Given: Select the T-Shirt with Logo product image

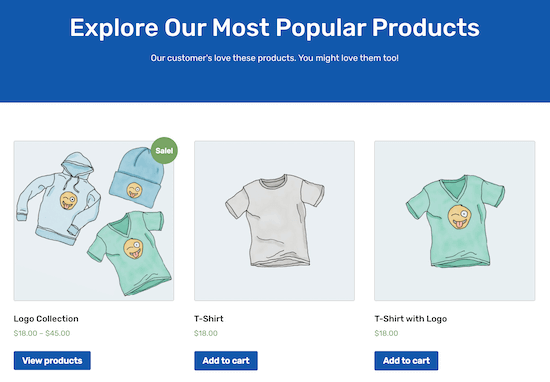Looking at the screenshot, I should pos(455,221).
